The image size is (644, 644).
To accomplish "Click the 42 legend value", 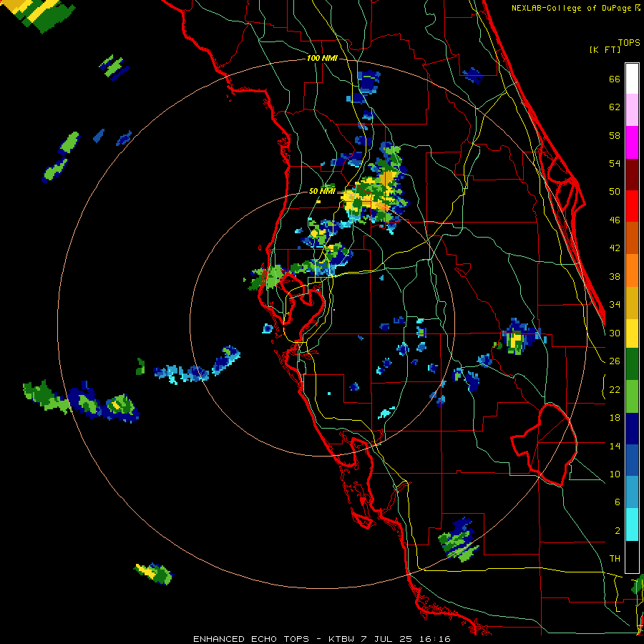I will pyautogui.click(x=615, y=248).
